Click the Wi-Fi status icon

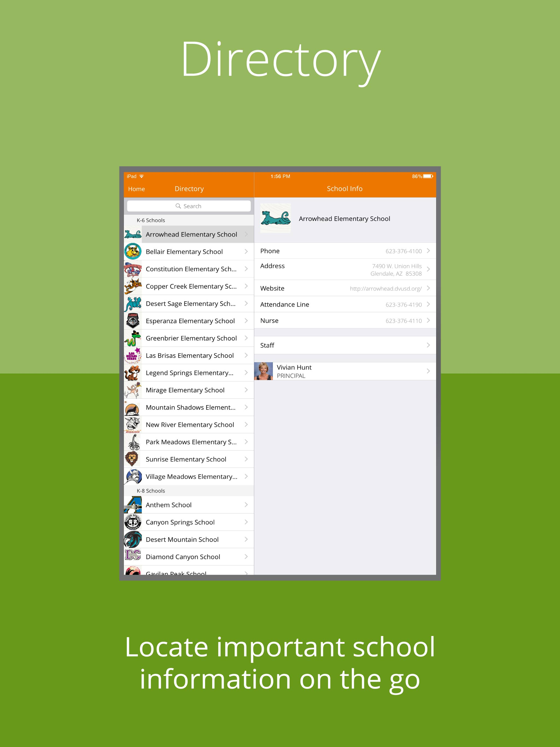(x=142, y=176)
